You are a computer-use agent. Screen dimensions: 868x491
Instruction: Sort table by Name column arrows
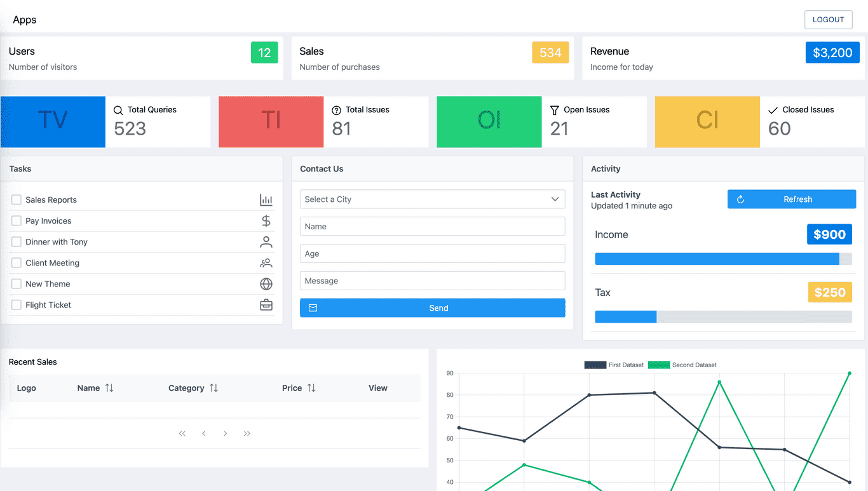tap(109, 387)
